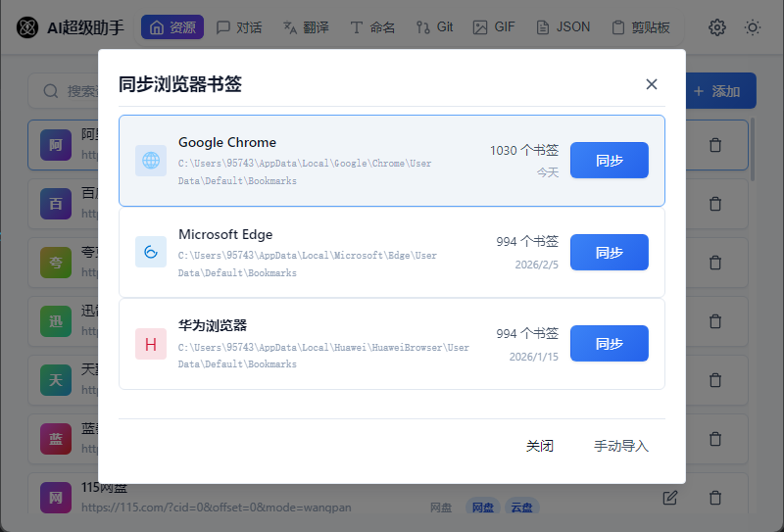Toggle the light/dark theme sun icon

[753, 27]
